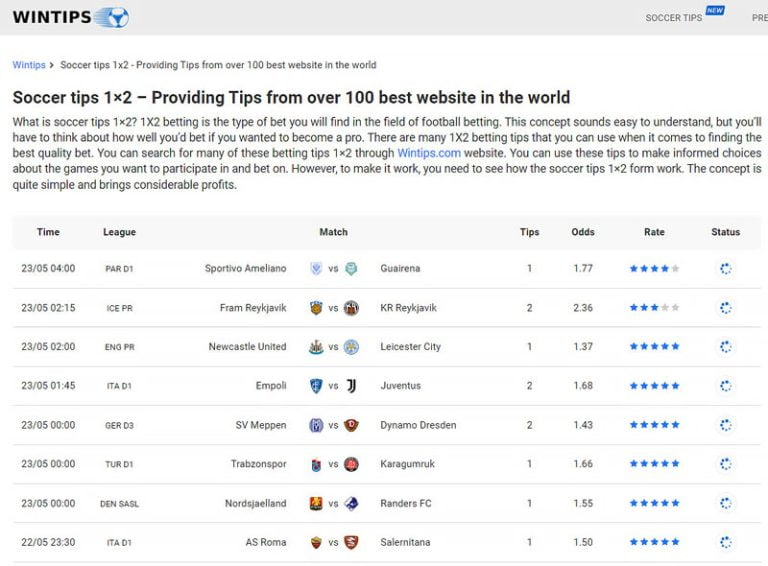Click status spinner for Newcastle United match
Screen dimensions: 768x566
pyautogui.click(x=726, y=347)
